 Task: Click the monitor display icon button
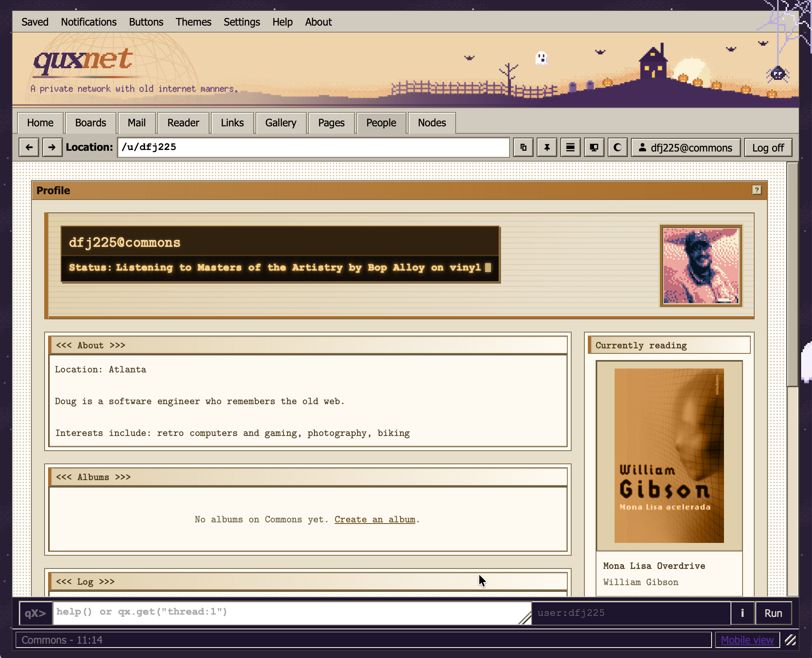coord(594,148)
